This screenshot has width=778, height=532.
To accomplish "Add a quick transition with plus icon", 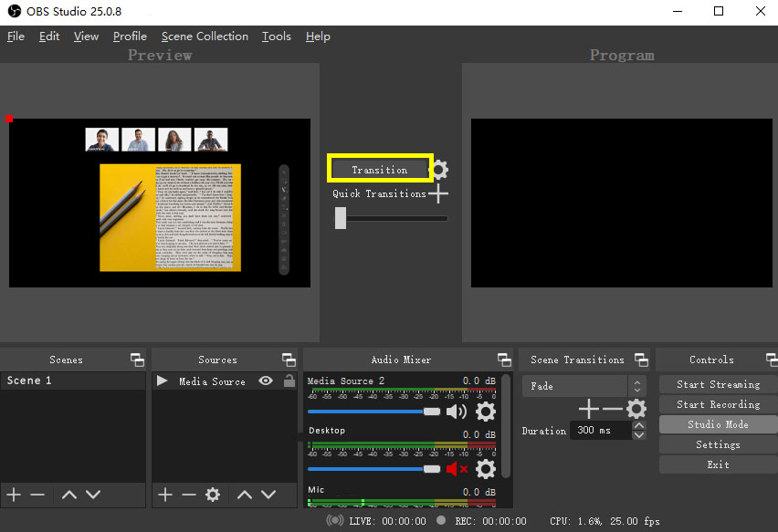I will (x=438, y=193).
